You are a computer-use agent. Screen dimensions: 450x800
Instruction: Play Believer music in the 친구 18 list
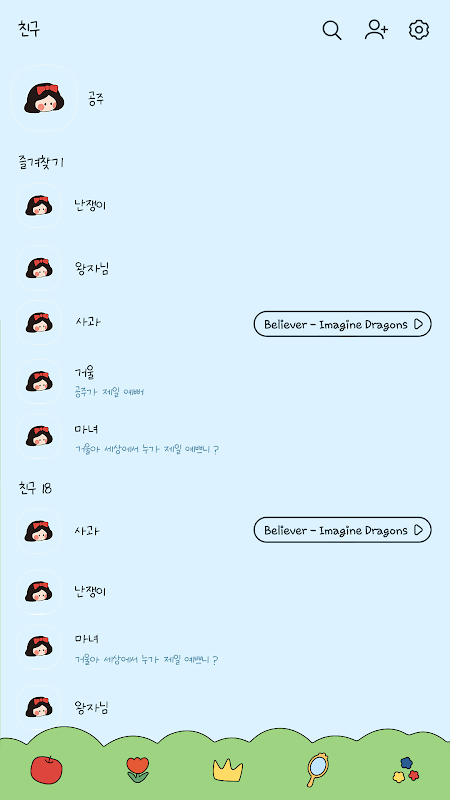[x=342, y=530]
